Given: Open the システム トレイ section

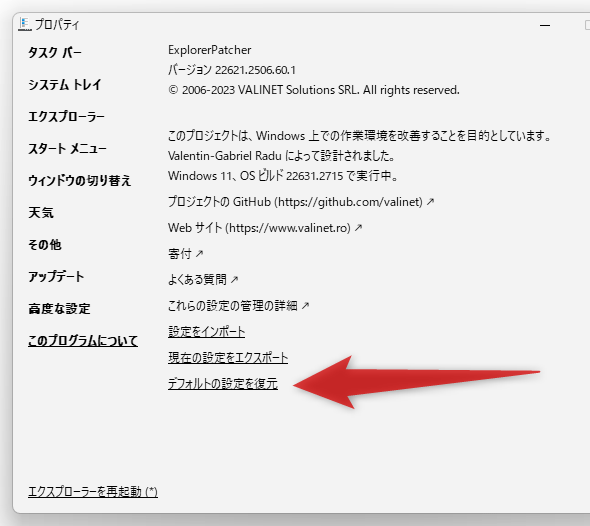Looking at the screenshot, I should pyautogui.click(x=65, y=84).
